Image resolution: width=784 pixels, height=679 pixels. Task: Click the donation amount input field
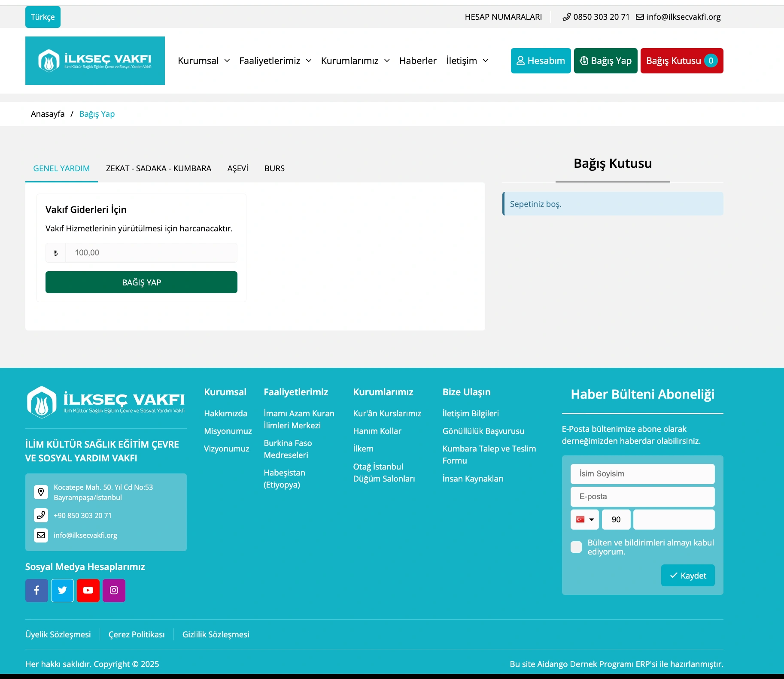(151, 253)
